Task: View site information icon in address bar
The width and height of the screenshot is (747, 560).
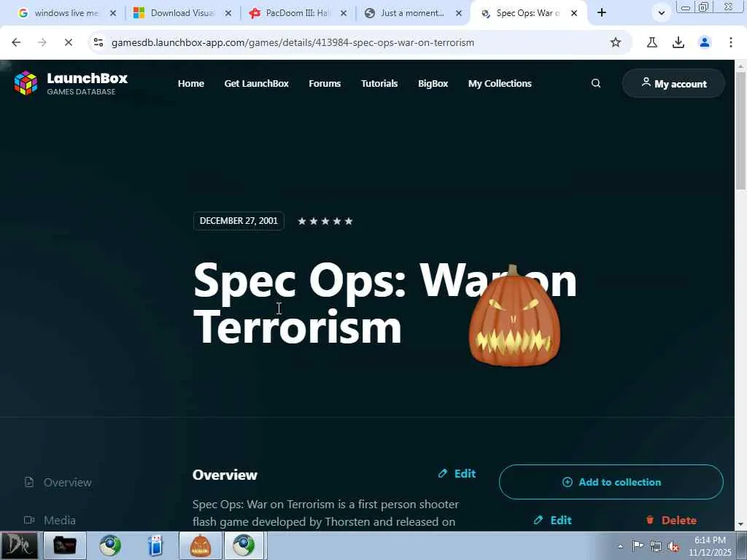Action: click(98, 42)
